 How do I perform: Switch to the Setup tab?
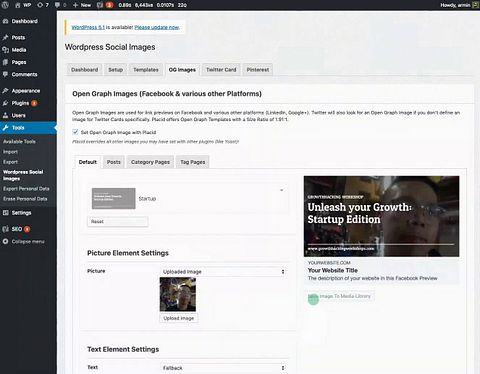115,70
